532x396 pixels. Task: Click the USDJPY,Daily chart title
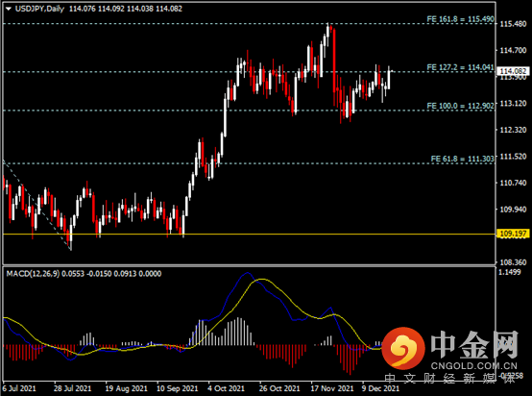pos(39,9)
